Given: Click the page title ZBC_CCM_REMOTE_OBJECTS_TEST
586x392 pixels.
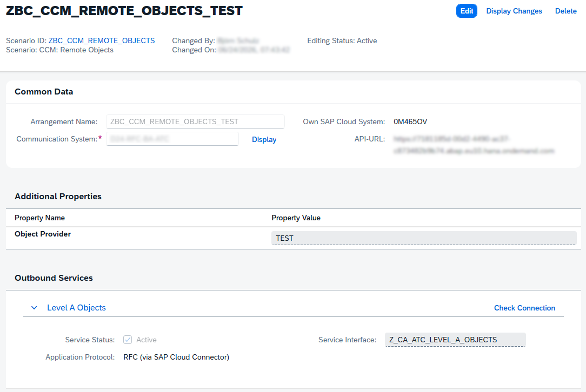Looking at the screenshot, I should click(124, 11).
